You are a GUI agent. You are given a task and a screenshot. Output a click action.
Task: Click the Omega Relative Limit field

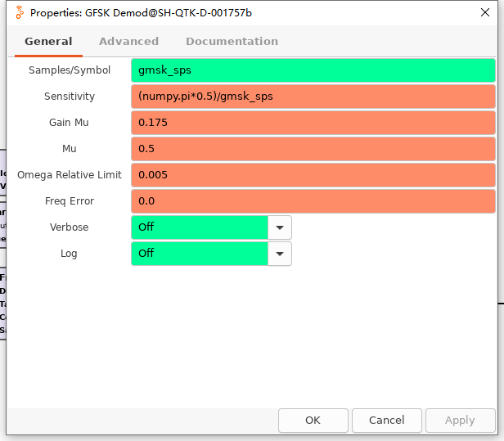pyautogui.click(x=313, y=175)
